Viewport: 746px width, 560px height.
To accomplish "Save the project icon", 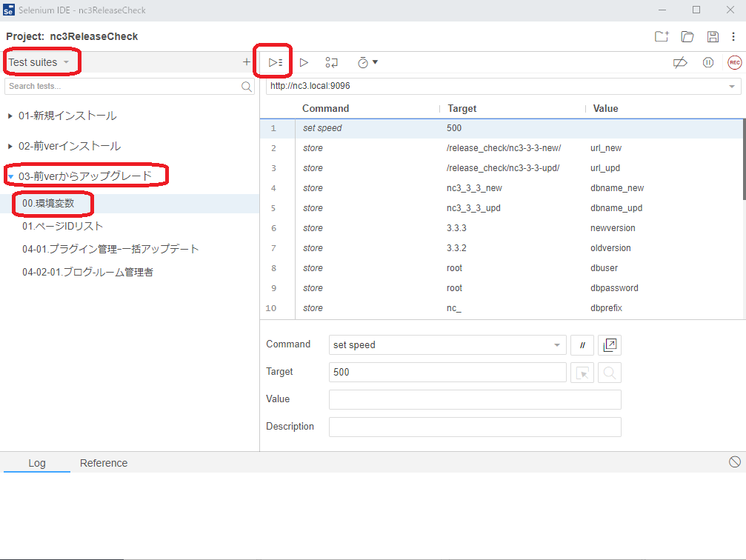I will pyautogui.click(x=713, y=36).
